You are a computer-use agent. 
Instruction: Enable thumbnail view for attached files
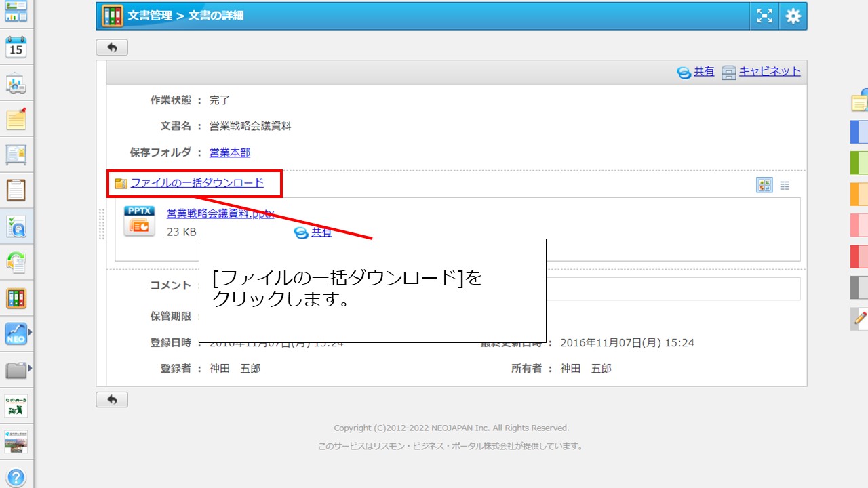[764, 184]
